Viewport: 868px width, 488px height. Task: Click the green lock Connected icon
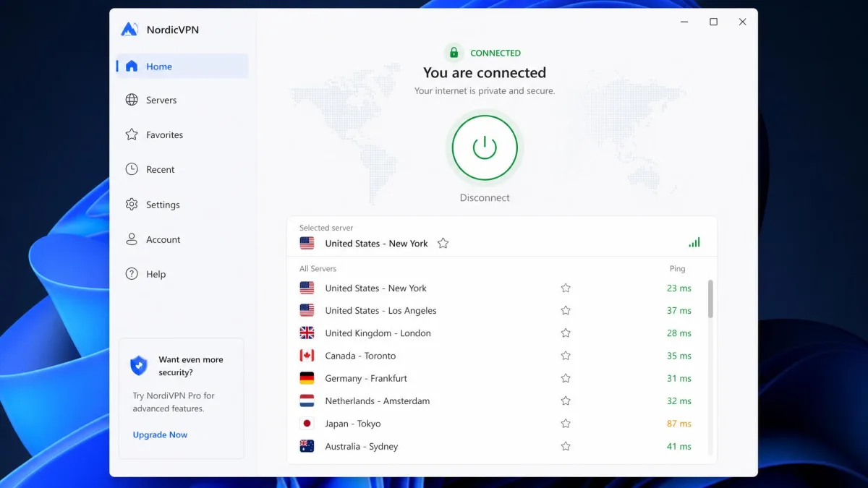[x=454, y=53]
